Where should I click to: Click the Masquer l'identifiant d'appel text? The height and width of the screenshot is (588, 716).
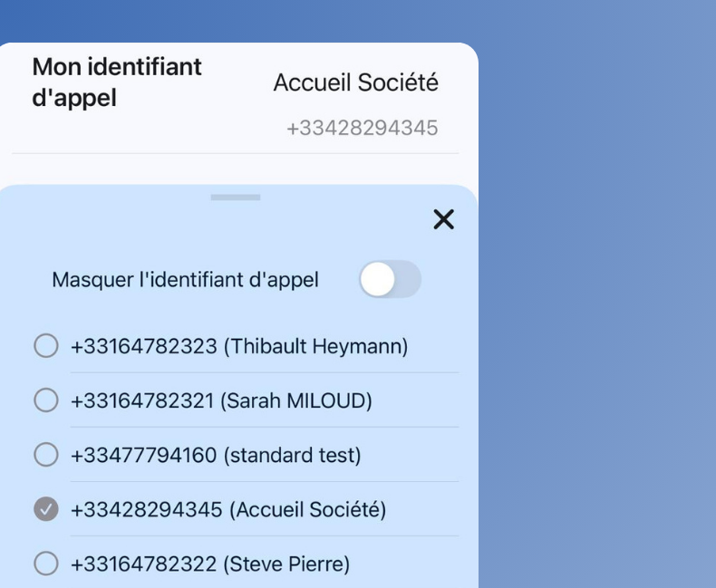(x=185, y=280)
